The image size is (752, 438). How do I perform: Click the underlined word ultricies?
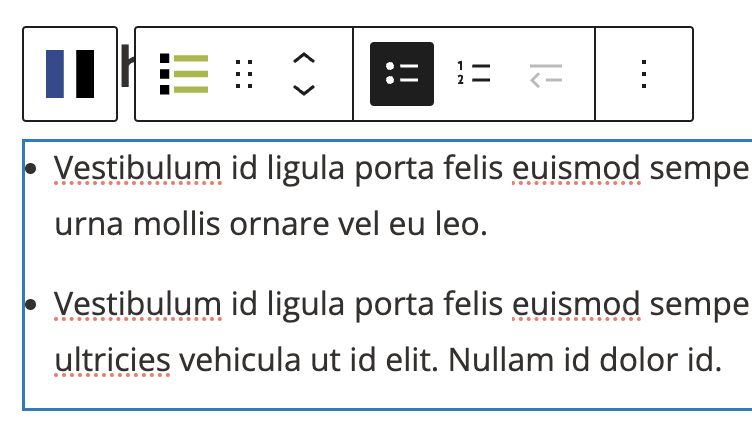point(111,358)
